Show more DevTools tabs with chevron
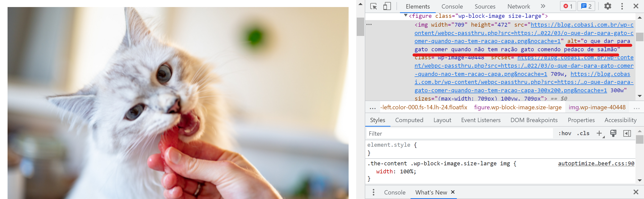This screenshot has height=199, width=644. click(x=543, y=6)
